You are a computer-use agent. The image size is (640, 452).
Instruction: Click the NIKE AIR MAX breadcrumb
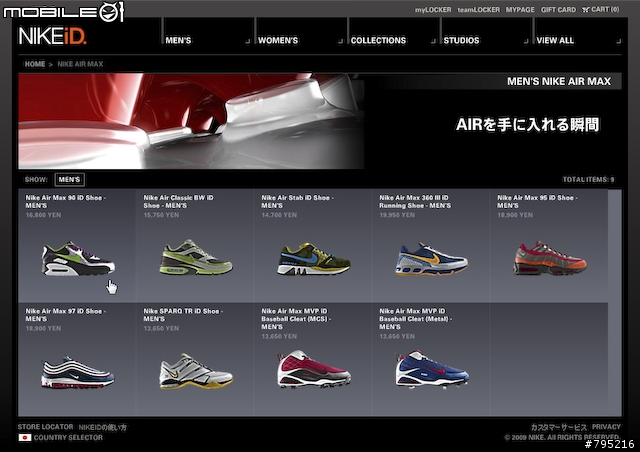pyautogui.click(x=80, y=64)
